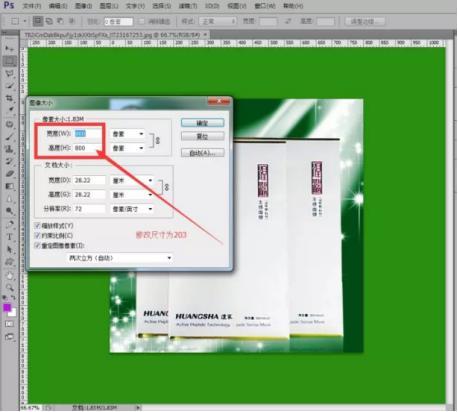This screenshot has width=458, height=412.
Task: Open resolution unit dropdown 像素/英寸
Action: (132, 209)
